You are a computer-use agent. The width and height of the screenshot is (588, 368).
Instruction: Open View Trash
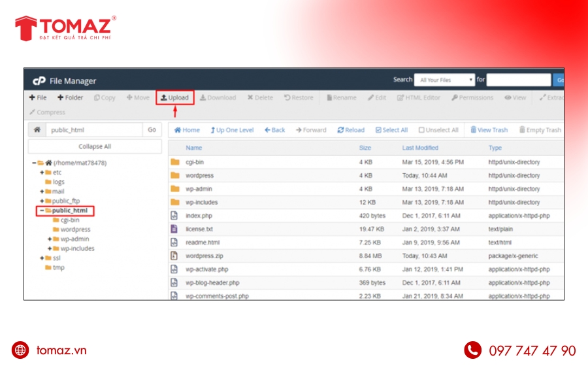(x=489, y=130)
